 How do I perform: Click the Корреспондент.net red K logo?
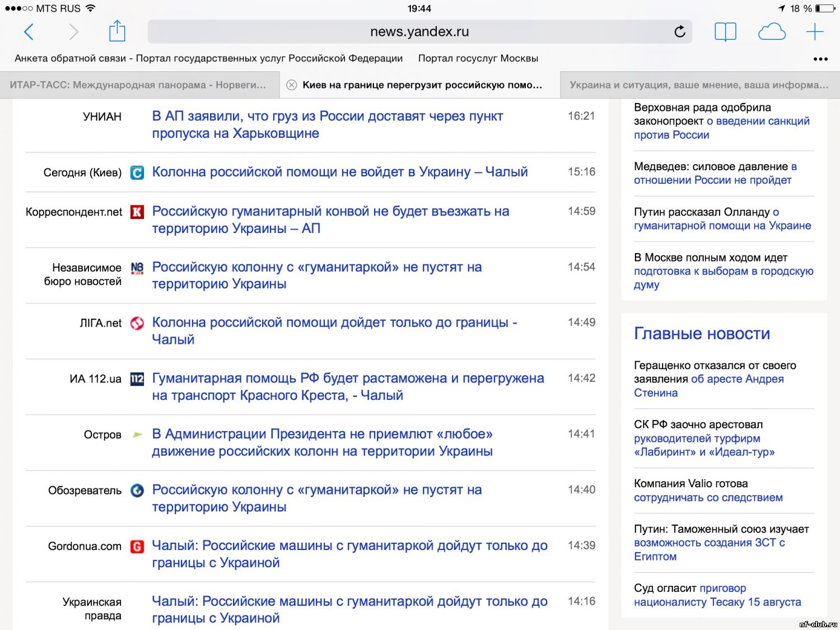(137, 212)
